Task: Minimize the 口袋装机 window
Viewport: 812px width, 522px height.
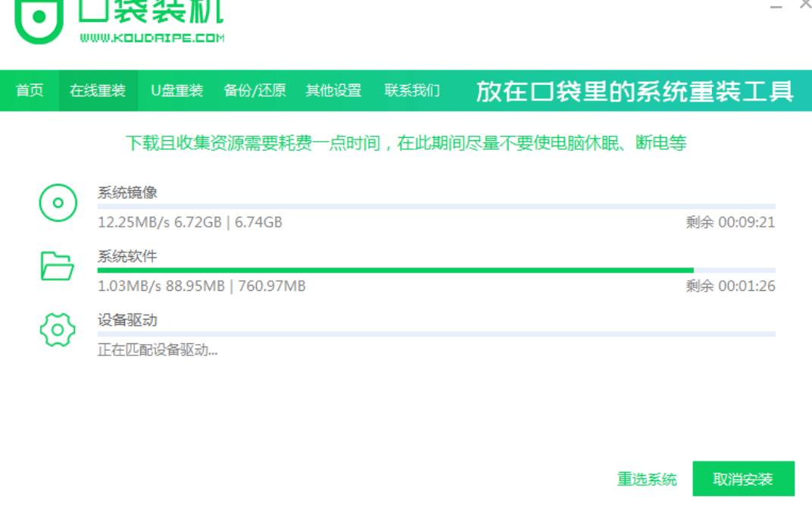Action: click(776, 6)
